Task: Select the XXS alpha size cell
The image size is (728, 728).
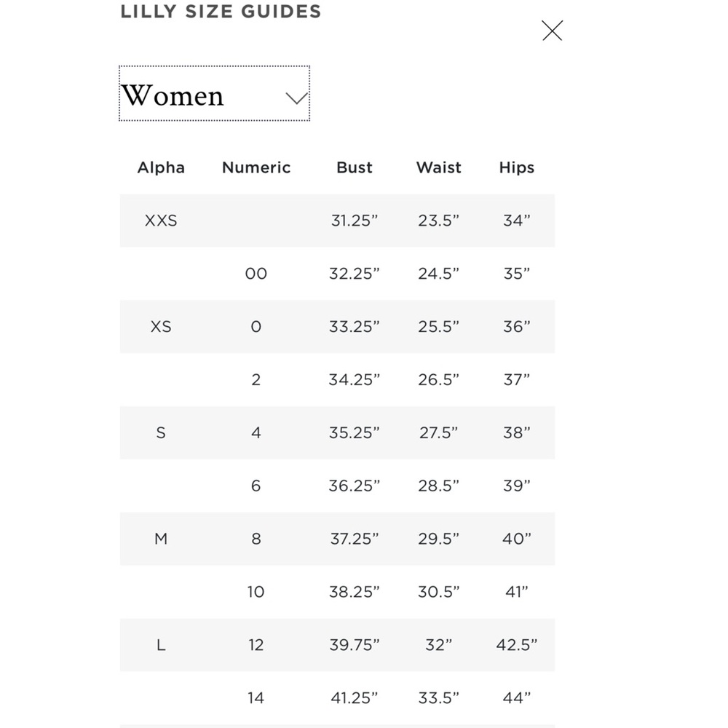Action: click(x=161, y=221)
